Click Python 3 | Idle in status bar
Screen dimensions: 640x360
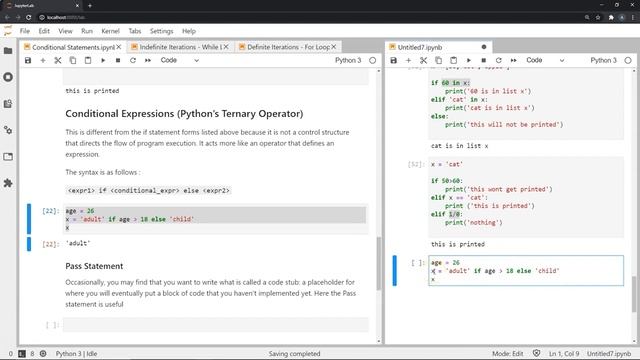(76, 354)
